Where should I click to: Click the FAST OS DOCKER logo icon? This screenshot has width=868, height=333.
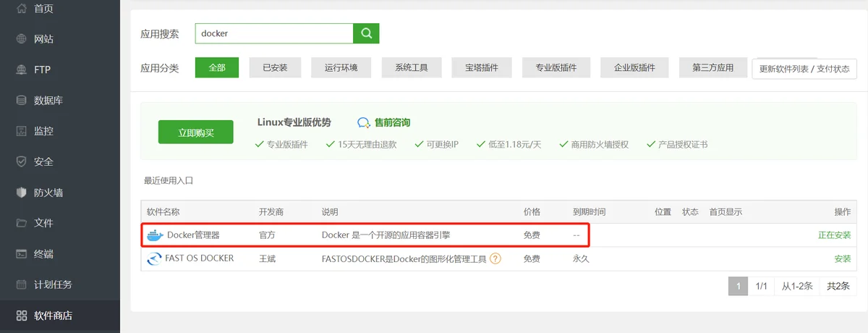[x=155, y=258]
